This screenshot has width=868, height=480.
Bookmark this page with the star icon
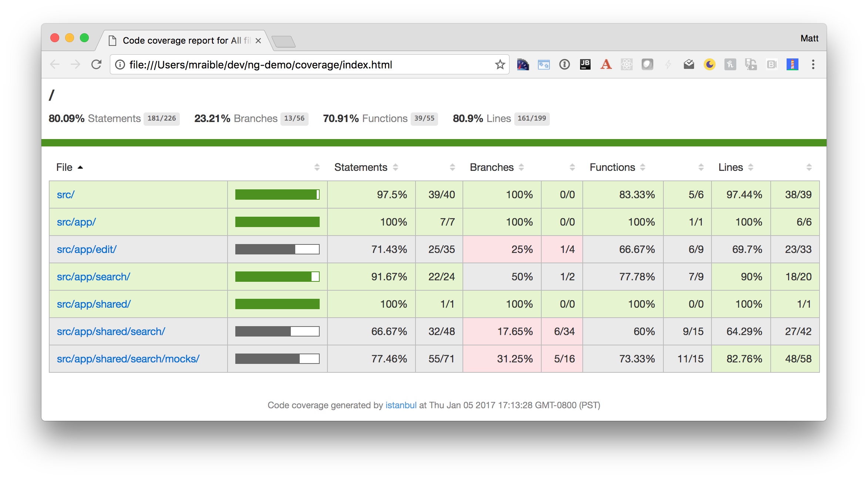(500, 65)
